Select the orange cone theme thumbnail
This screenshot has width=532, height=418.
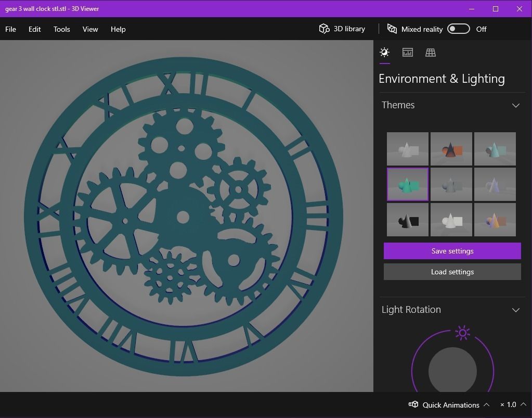451,148
